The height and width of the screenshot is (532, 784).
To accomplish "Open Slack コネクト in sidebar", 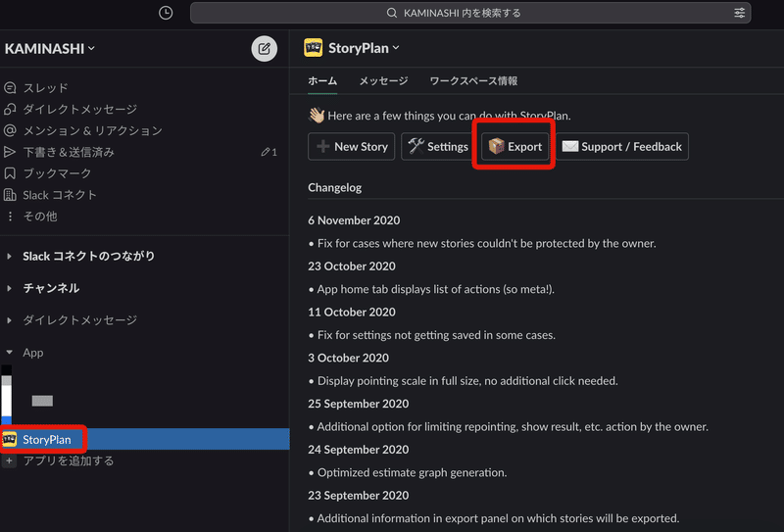I will coord(60,195).
